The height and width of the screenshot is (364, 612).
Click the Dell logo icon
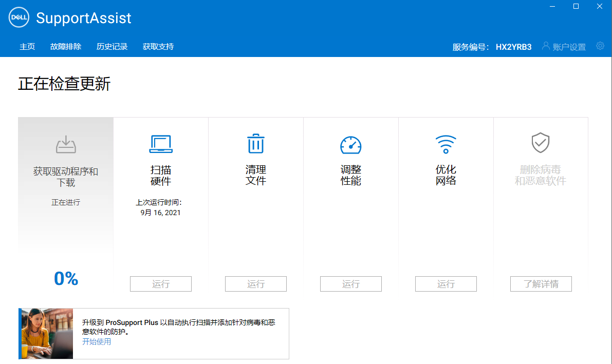coord(18,17)
